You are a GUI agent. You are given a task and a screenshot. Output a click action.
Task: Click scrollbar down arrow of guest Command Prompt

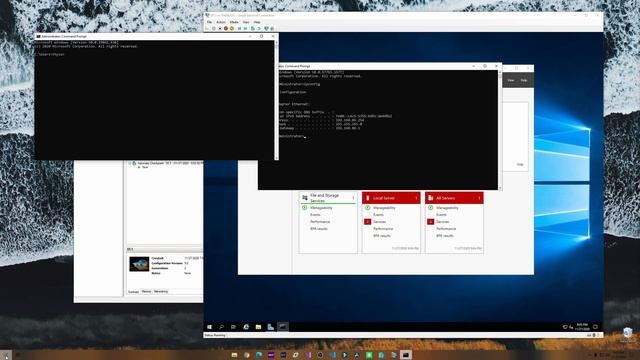[500, 188]
